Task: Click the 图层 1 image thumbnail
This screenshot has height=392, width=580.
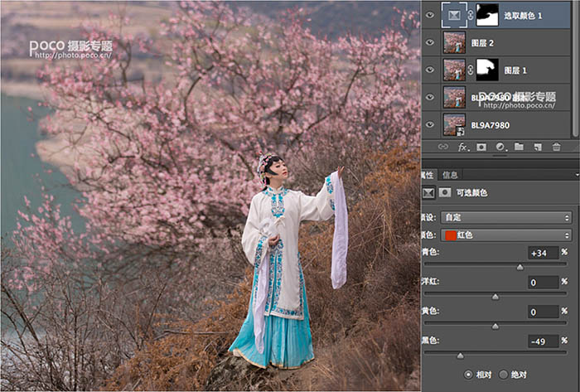Action: 454,70
